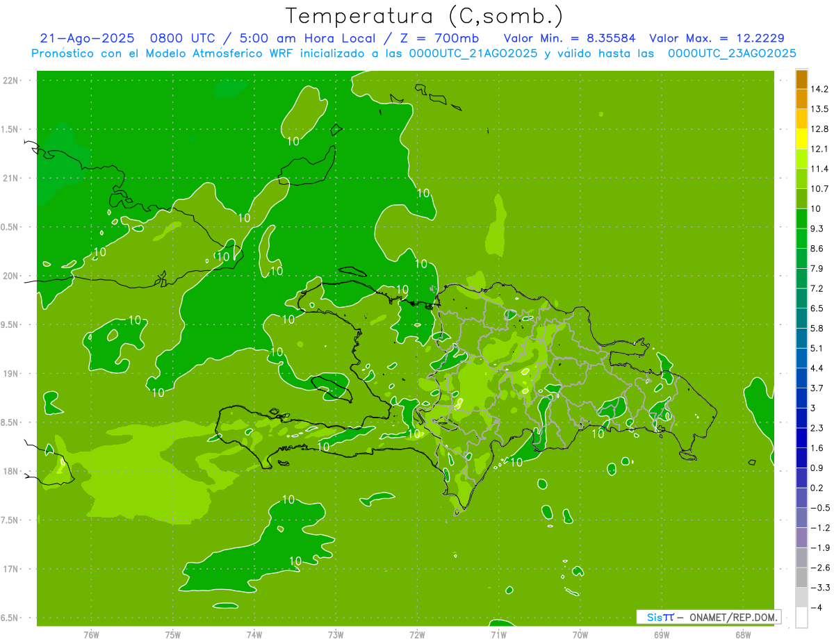This screenshot has width=834, height=644.
Task: Click 'Valor Max. = 12.2229' text
Action: click(x=717, y=38)
